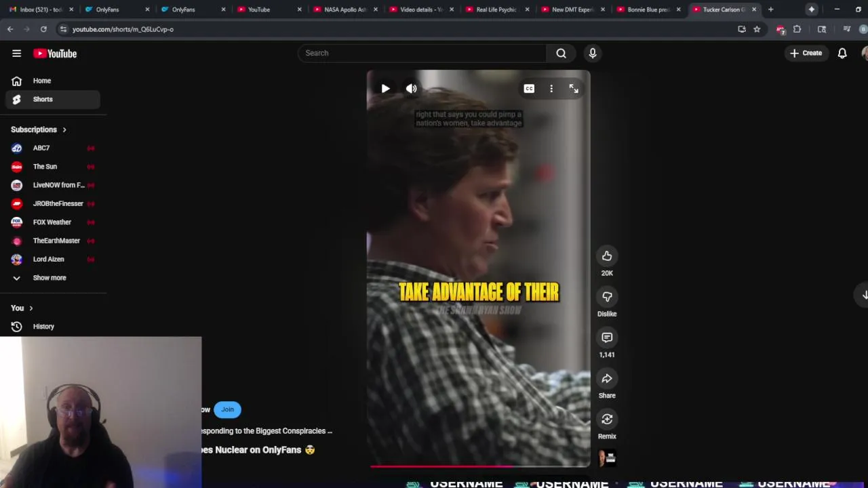Click the browser address bar URL
The image size is (868, 488).
click(123, 29)
